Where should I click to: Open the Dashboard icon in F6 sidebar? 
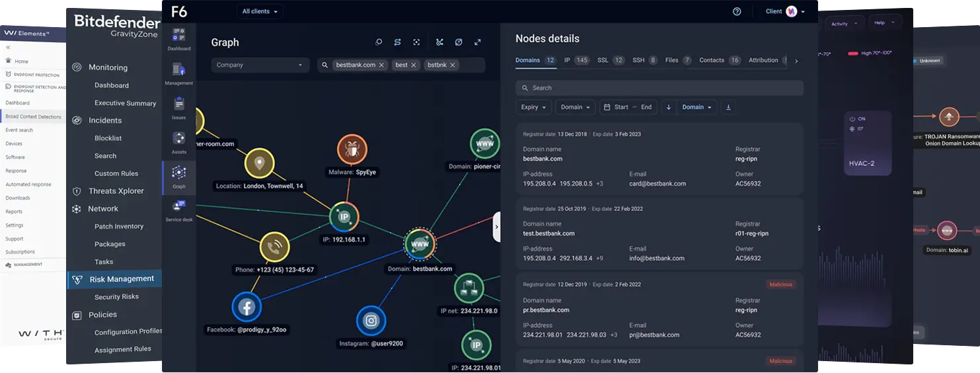178,38
